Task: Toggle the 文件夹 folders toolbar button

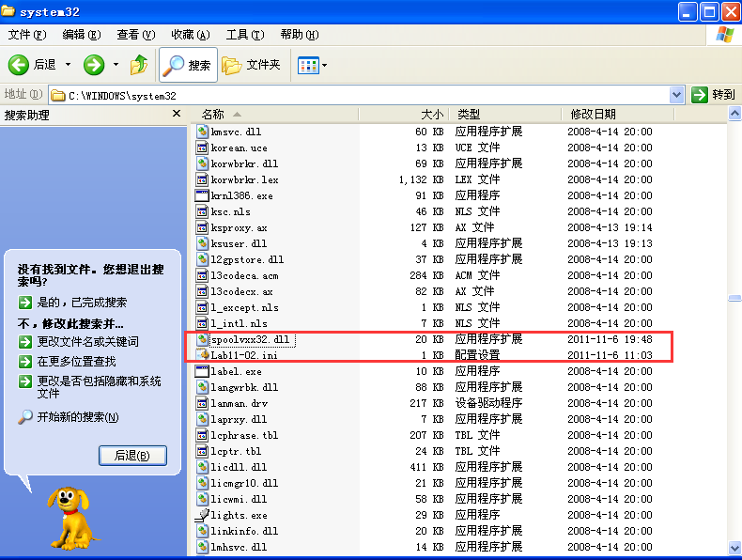Action: tap(252, 65)
